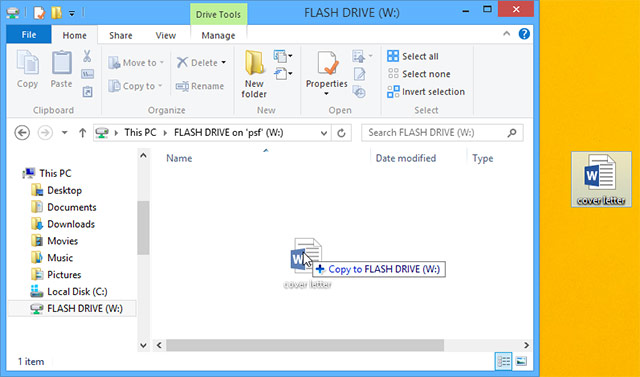
Task: Click Quick Access New folder icon in title bar
Action: point(56,13)
